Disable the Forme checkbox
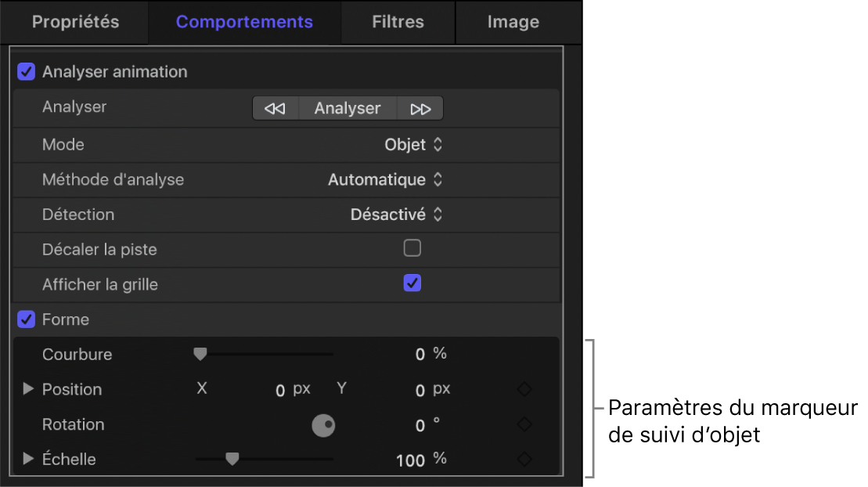The image size is (868, 487). pyautogui.click(x=26, y=319)
